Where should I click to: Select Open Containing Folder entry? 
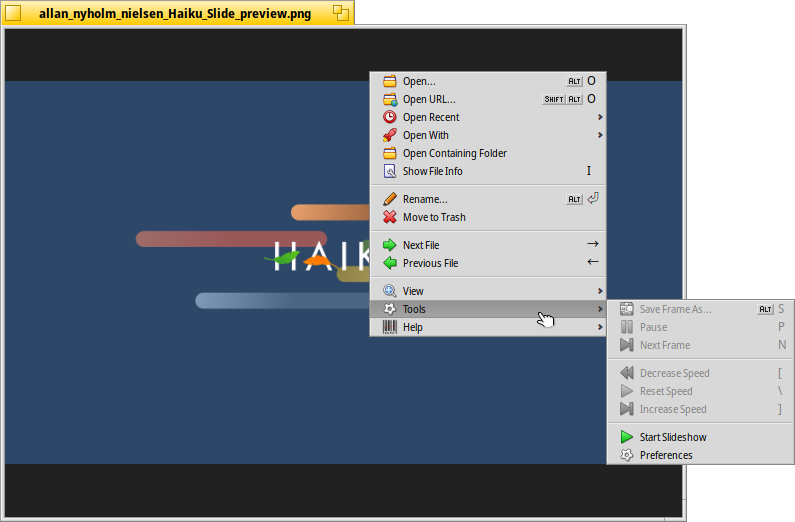pyautogui.click(x=488, y=153)
